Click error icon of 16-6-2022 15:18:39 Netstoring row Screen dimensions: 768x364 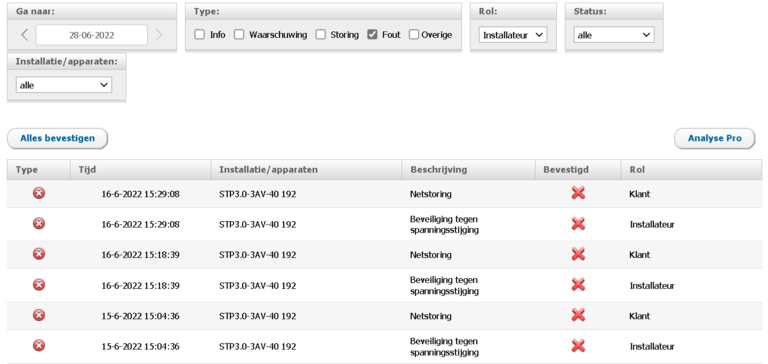point(39,254)
